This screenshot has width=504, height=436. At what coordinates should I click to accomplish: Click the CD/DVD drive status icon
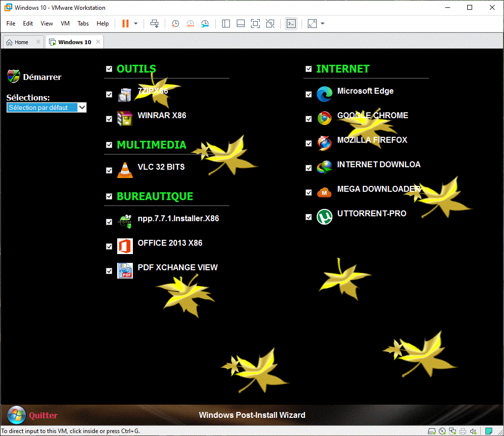click(442, 431)
